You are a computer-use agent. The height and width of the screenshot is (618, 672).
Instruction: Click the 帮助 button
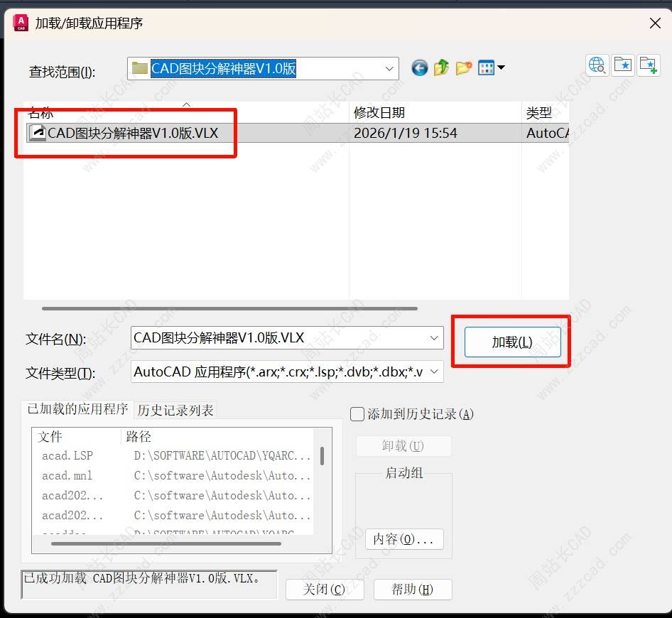(x=413, y=589)
